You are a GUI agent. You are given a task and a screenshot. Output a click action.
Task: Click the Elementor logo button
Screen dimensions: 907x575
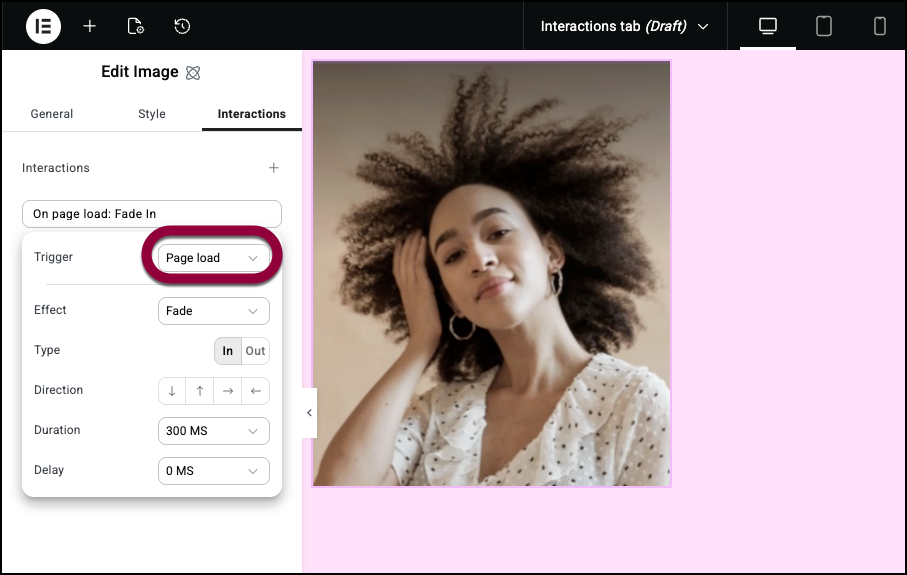pos(43,26)
